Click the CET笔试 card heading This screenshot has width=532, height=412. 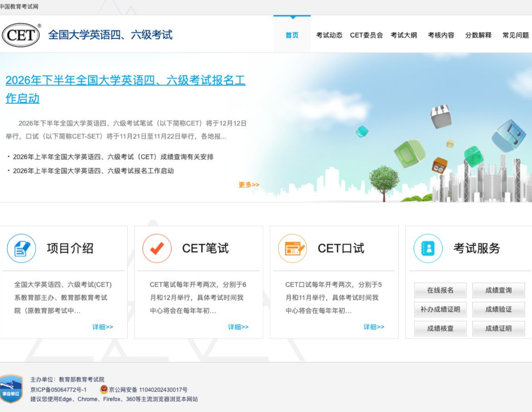point(205,248)
